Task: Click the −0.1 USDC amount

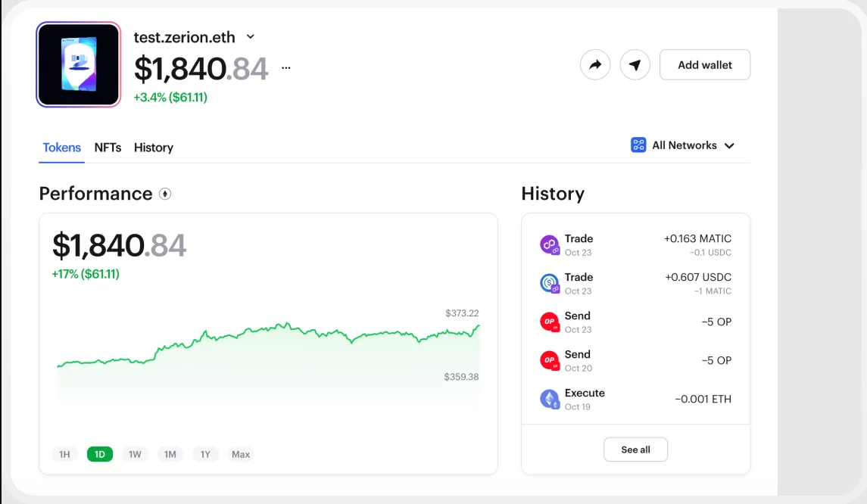Action: click(710, 253)
